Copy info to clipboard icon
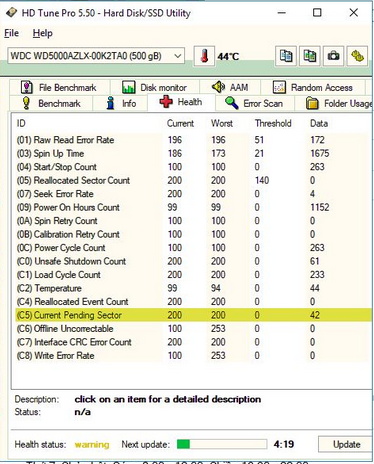Screen dimensions: 374x464 286,56
